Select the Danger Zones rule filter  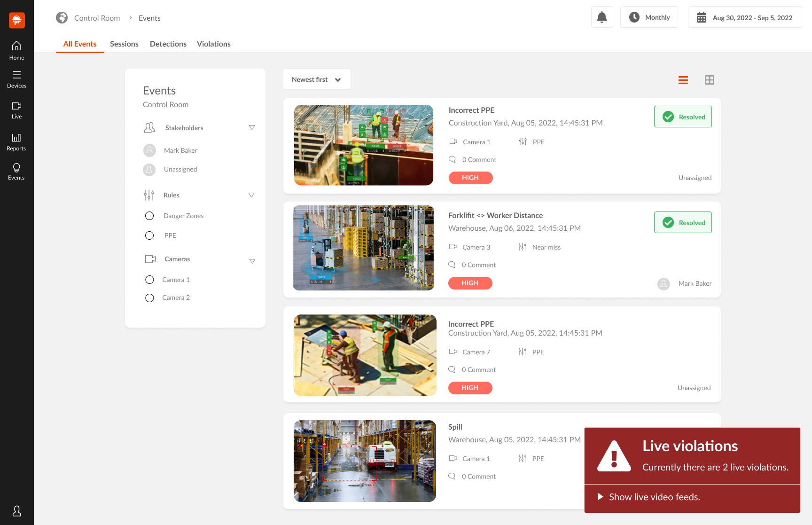point(149,216)
